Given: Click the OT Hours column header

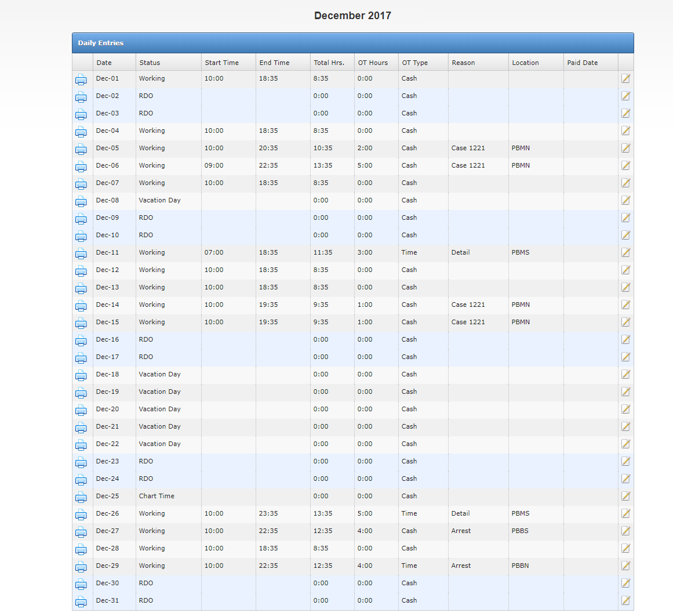Looking at the screenshot, I should point(373,63).
